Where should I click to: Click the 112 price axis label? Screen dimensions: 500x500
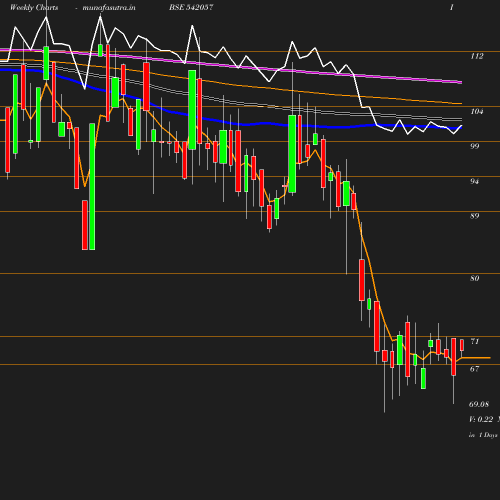[477, 56]
